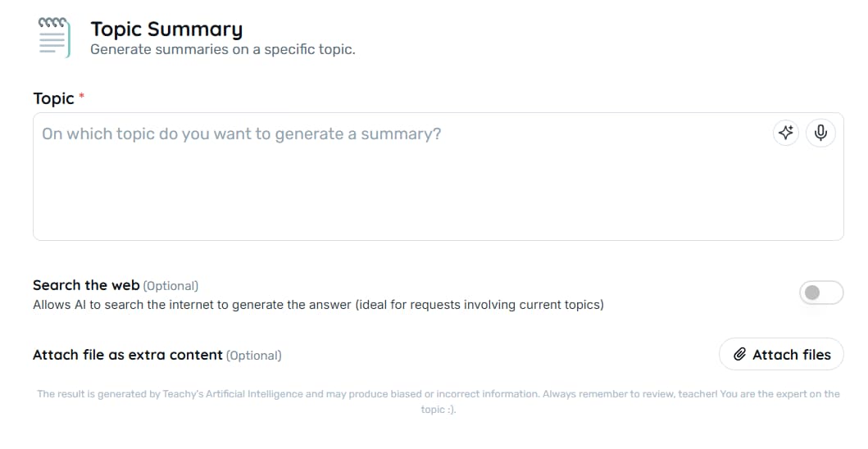The image size is (868, 449).
Task: Click the 'Search the web' label text
Action: [x=85, y=285]
